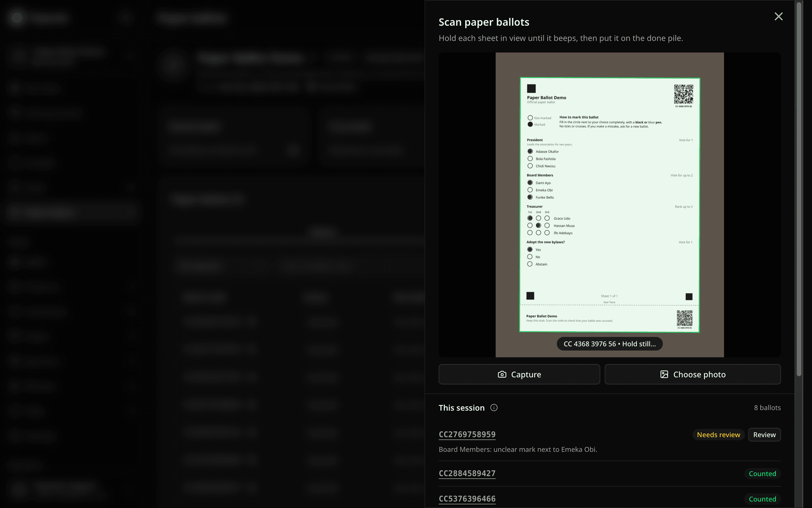Image resolution: width=812 pixels, height=508 pixels.
Task: Close the Scan paper ballots panel
Action: click(778, 16)
